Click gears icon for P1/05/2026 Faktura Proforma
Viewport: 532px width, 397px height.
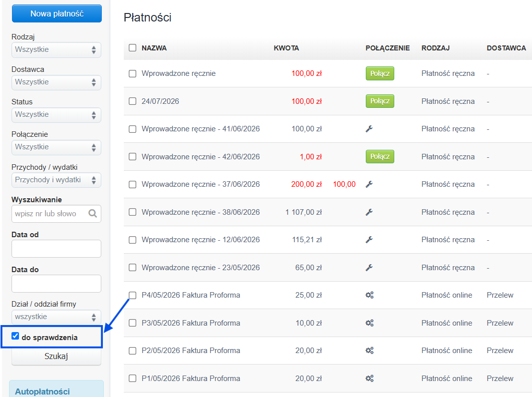point(369,379)
